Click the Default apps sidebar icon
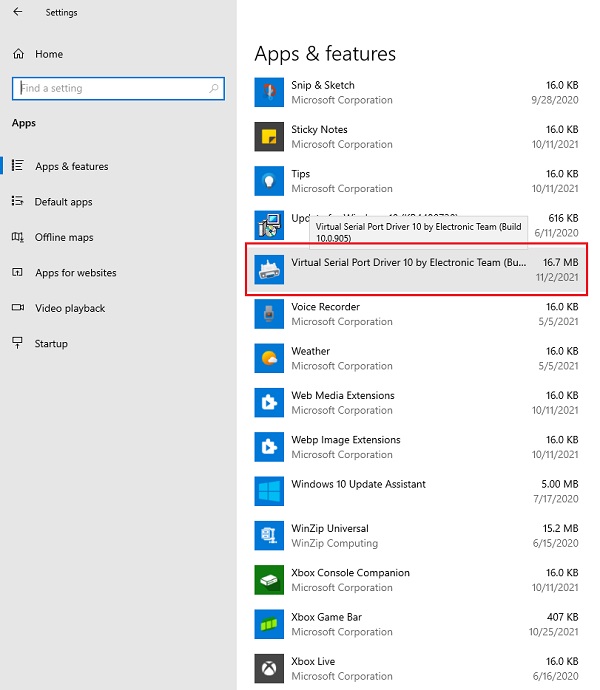Viewport: 600px width, 690px height. [18, 201]
